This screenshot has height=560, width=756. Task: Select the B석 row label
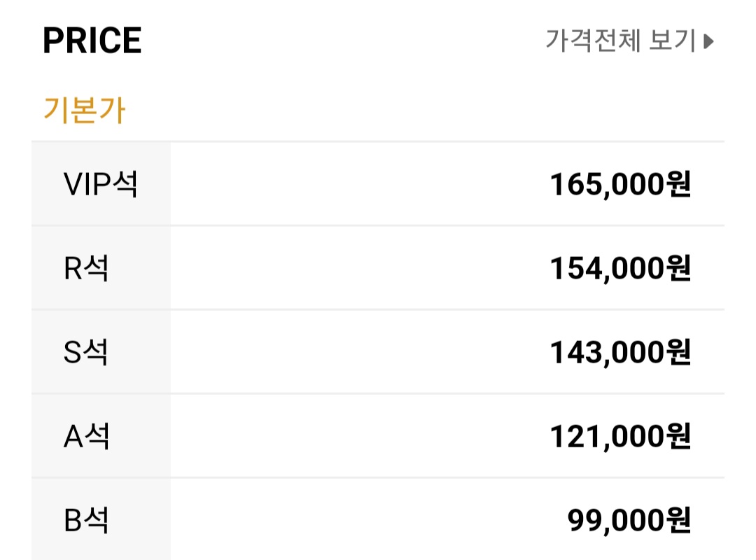tap(86, 520)
